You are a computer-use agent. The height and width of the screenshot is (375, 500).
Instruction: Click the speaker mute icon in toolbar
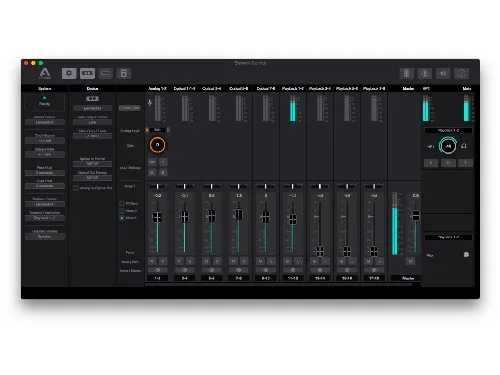pos(443,73)
